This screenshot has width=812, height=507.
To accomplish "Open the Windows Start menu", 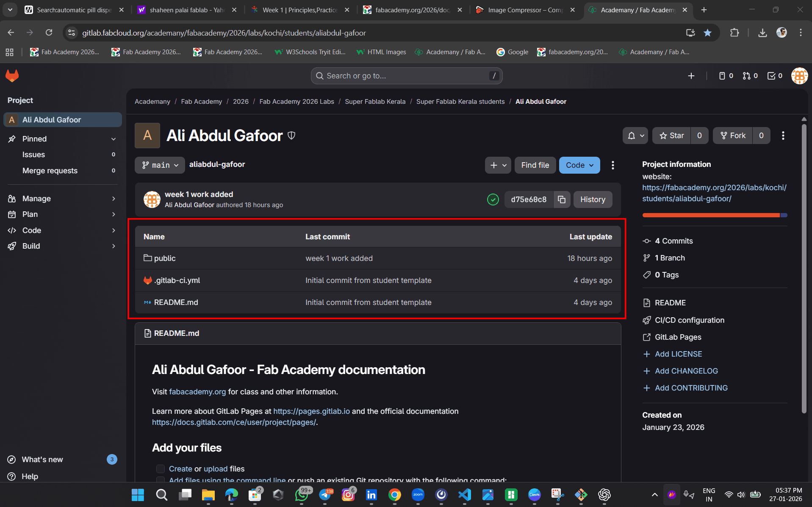I will tap(138, 494).
